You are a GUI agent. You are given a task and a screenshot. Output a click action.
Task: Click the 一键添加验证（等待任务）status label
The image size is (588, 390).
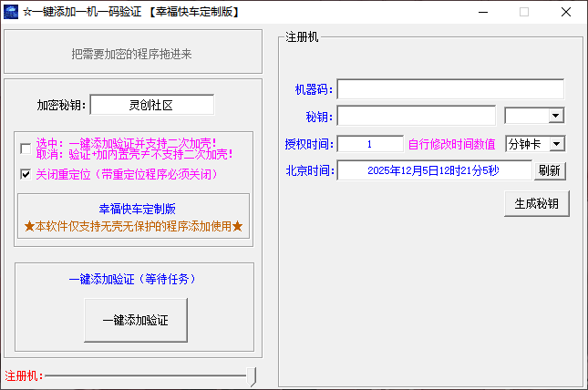(133, 279)
